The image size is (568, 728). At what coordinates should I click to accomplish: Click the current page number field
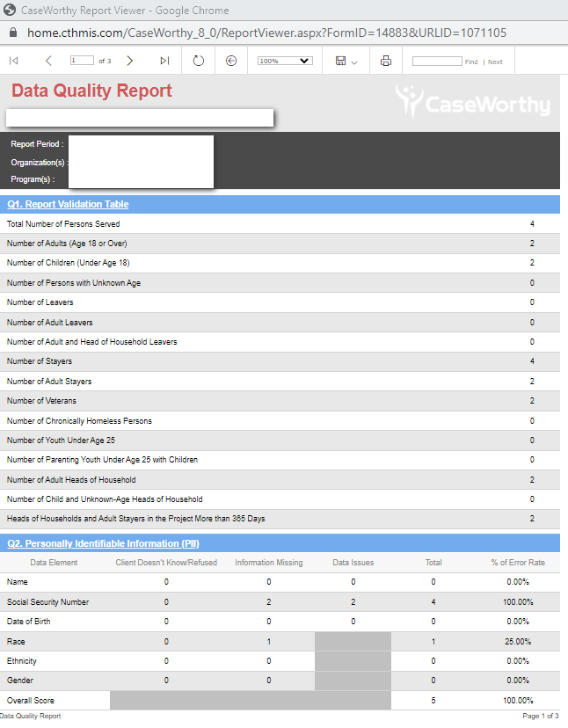coord(82,61)
